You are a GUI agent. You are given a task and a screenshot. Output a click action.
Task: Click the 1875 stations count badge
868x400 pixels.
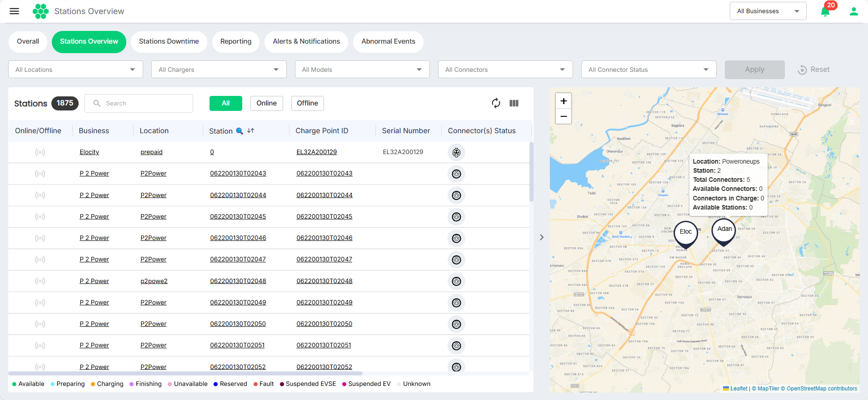coord(65,103)
